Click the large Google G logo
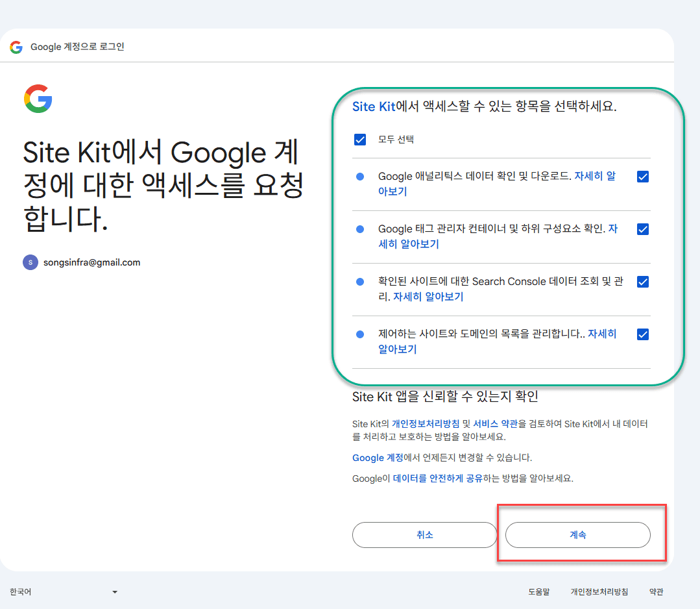Screen dimensions: 700x609 pyautogui.click(x=38, y=99)
